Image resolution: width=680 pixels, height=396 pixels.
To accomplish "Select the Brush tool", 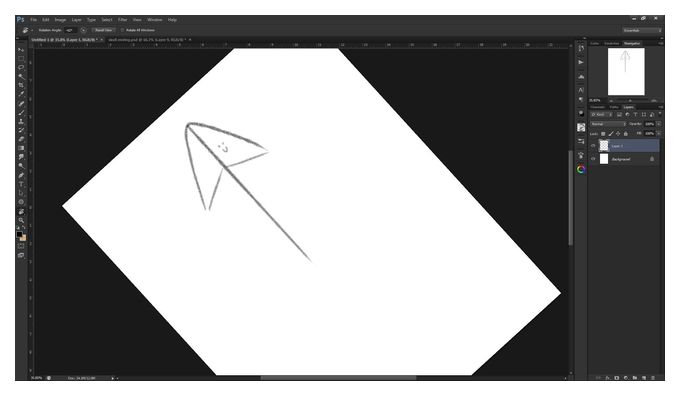I will pyautogui.click(x=21, y=113).
